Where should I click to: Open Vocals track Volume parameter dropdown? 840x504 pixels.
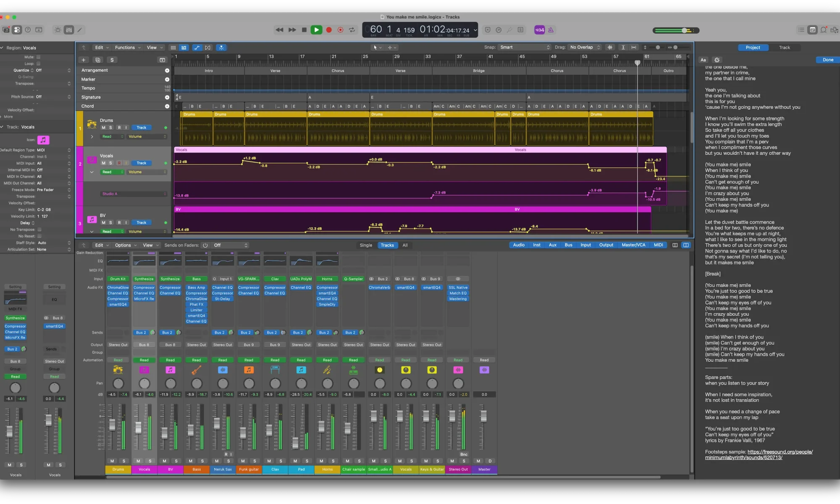[x=147, y=172]
